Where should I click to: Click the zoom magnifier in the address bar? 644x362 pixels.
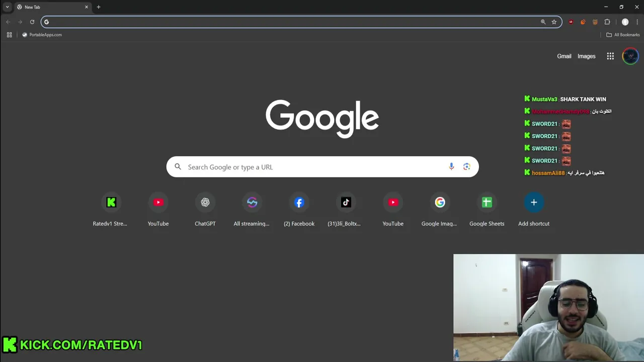coord(543,22)
